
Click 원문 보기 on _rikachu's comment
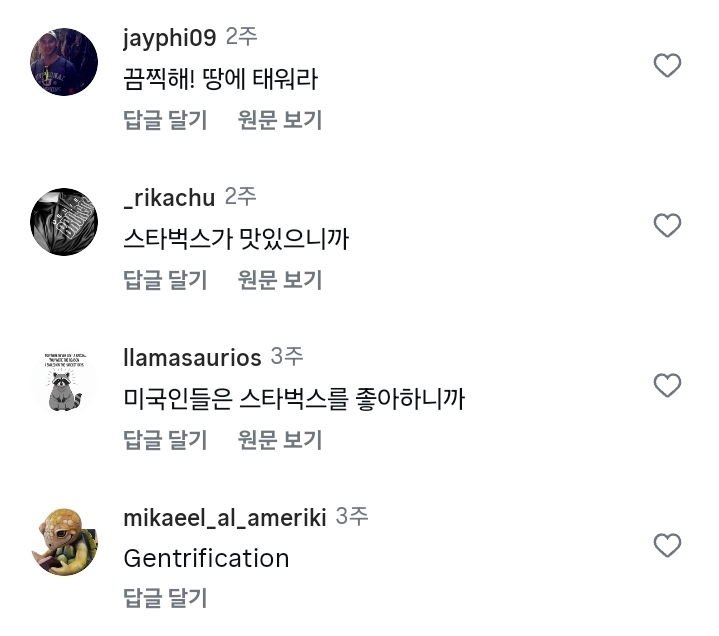280,280
